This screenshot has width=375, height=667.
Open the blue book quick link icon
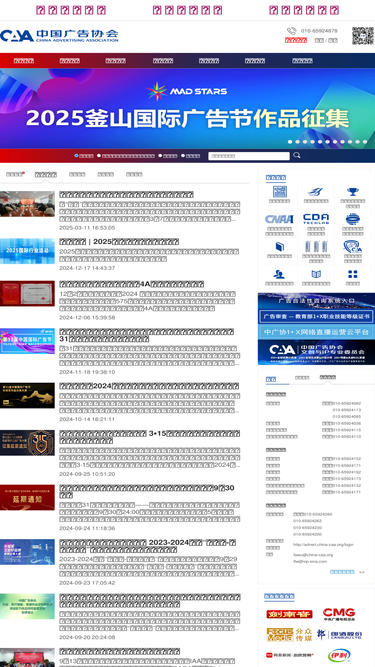(279, 247)
